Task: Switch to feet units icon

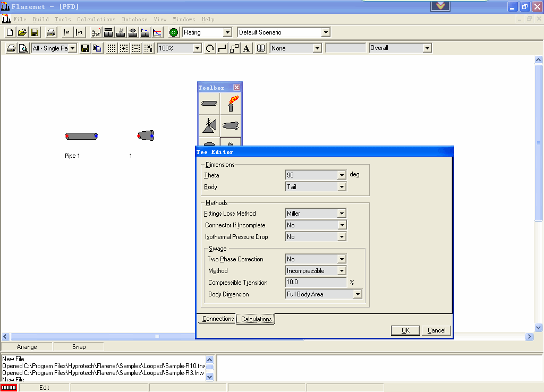Action: (80, 32)
